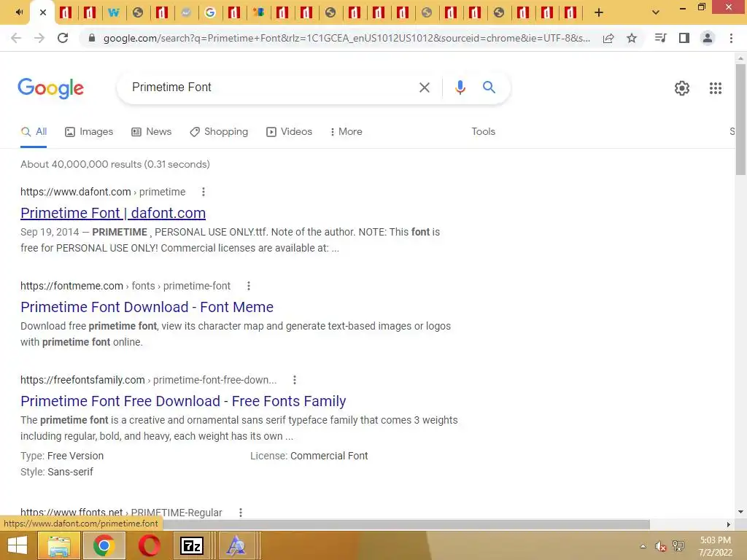The image size is (747, 560).
Task: Open the network tray icon
Action: tap(678, 545)
